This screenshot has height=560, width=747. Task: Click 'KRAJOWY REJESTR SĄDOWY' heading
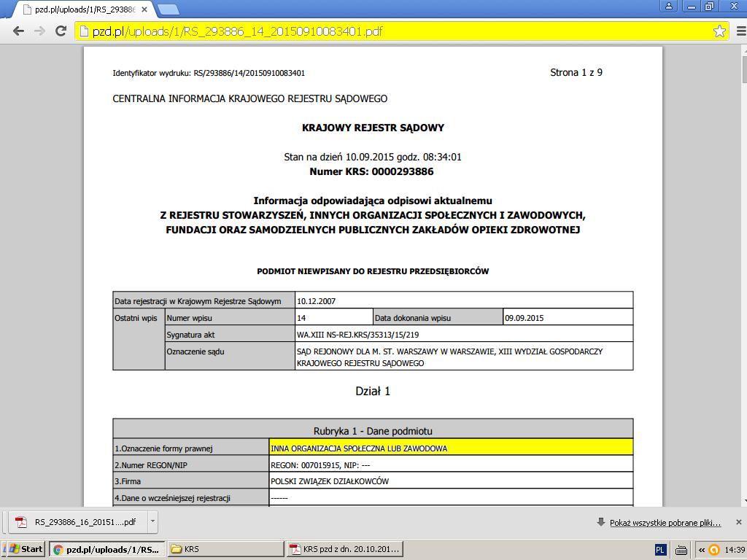point(373,128)
